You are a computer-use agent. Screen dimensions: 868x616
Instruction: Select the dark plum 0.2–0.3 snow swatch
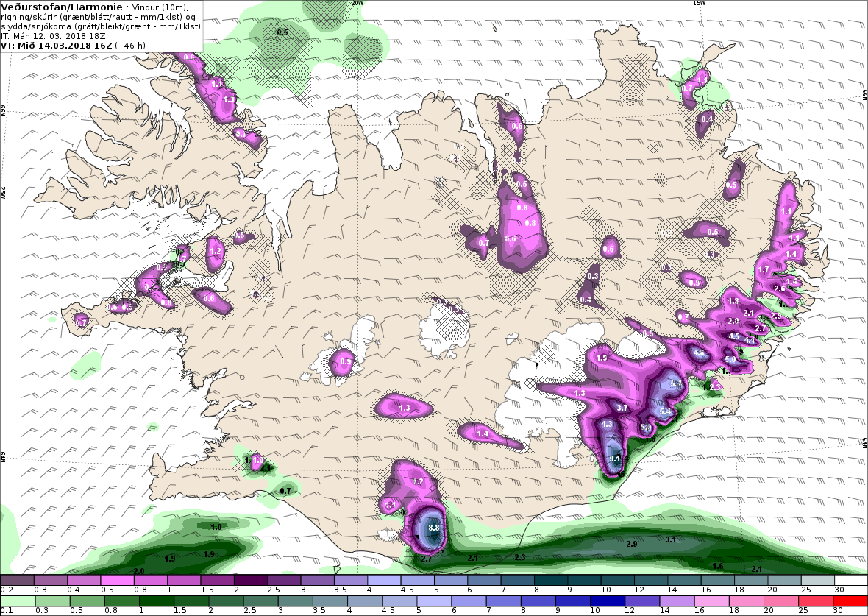pos(18,580)
